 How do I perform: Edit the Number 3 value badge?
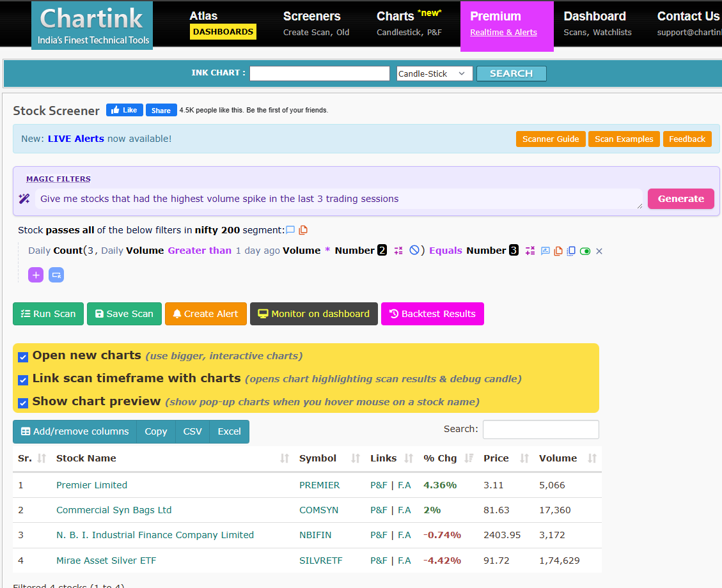(514, 250)
